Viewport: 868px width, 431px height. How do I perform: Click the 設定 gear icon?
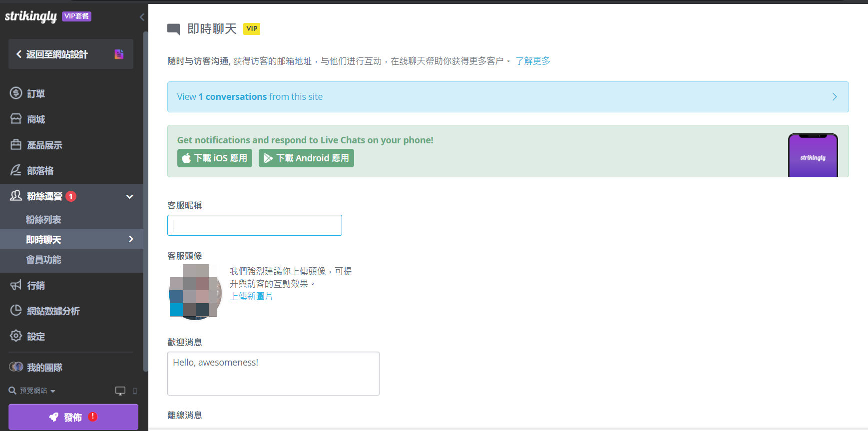16,336
